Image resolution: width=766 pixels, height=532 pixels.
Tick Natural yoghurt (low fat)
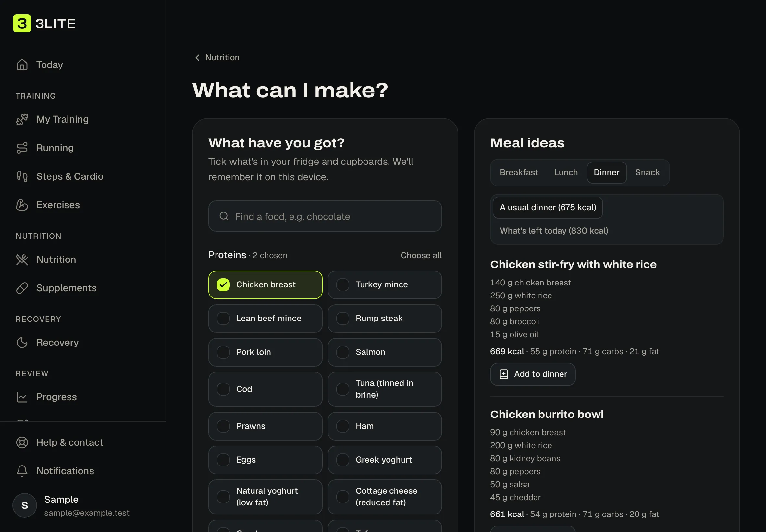coord(266,497)
